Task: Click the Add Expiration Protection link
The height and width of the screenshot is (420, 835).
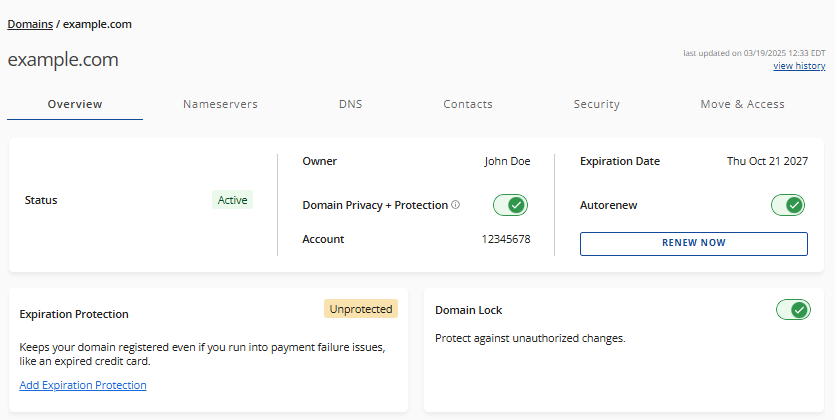Action: click(83, 385)
